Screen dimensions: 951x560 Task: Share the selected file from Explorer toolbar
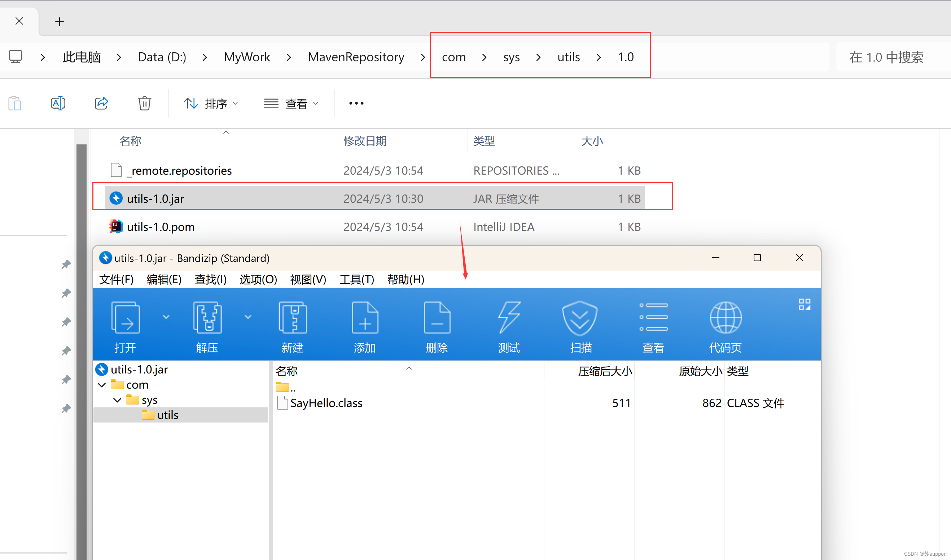tap(101, 103)
